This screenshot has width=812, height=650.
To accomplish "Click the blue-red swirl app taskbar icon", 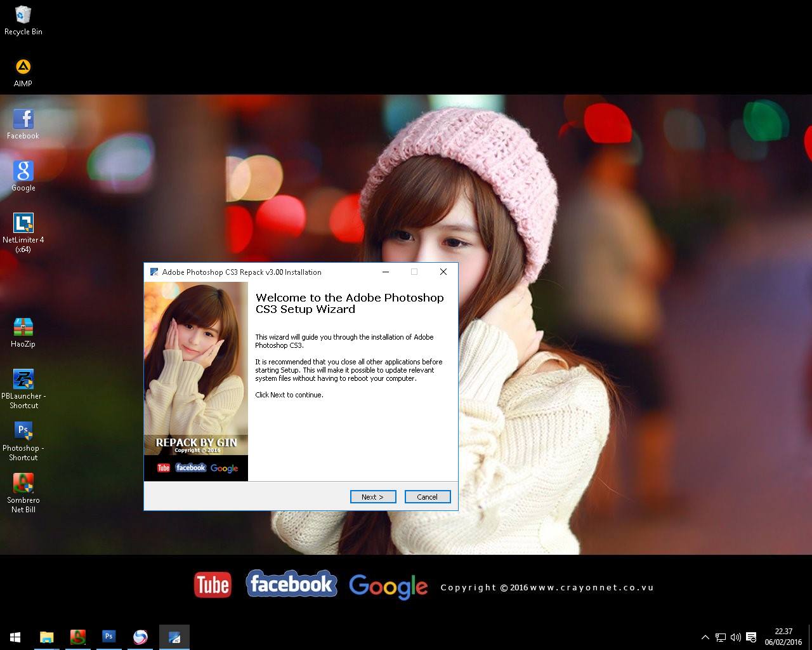I will coord(140,637).
